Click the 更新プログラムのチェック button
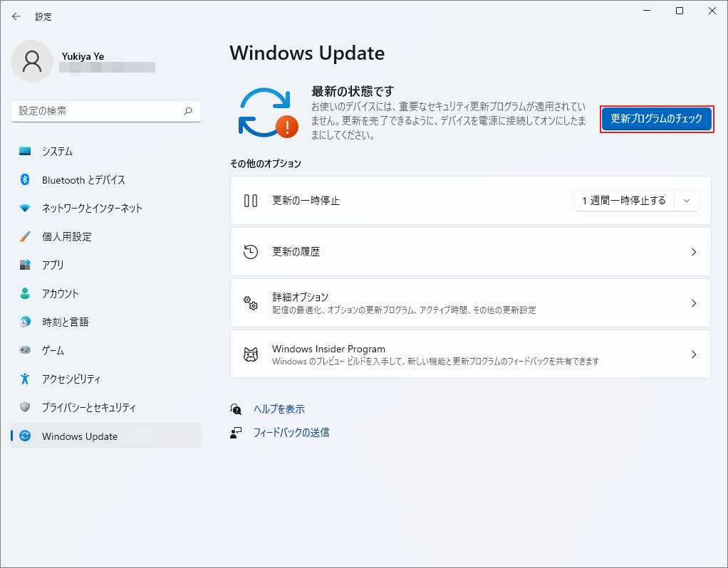Screen dimensions: 728x568 click(656, 119)
